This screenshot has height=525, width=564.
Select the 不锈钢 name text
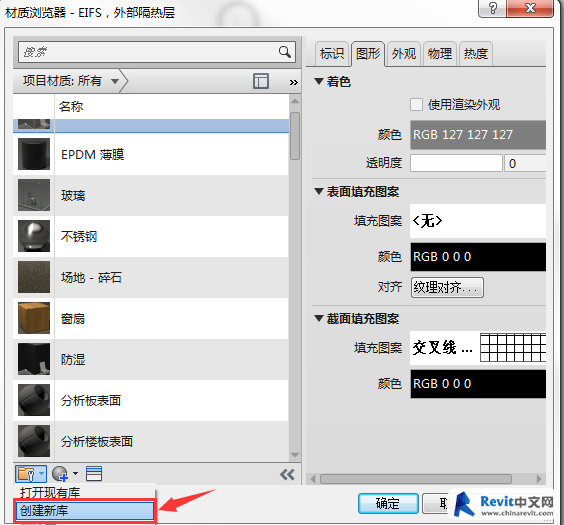coord(79,236)
